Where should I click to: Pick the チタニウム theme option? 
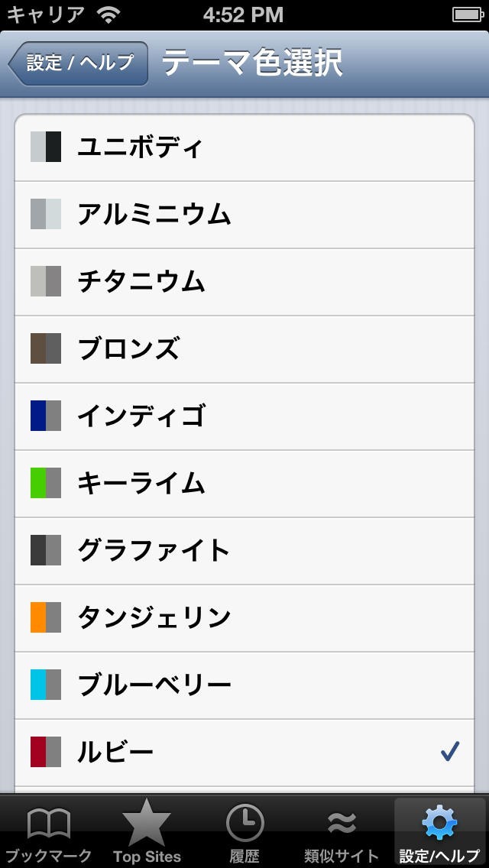pos(244,281)
